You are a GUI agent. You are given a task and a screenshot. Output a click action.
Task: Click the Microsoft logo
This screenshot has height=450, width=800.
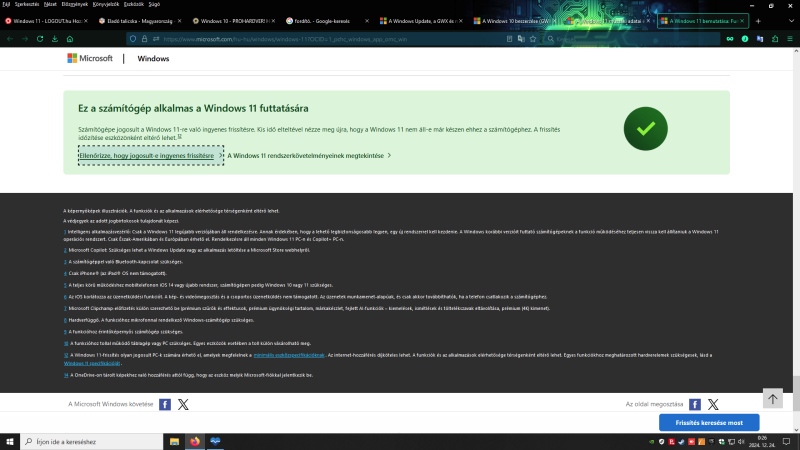pos(90,59)
